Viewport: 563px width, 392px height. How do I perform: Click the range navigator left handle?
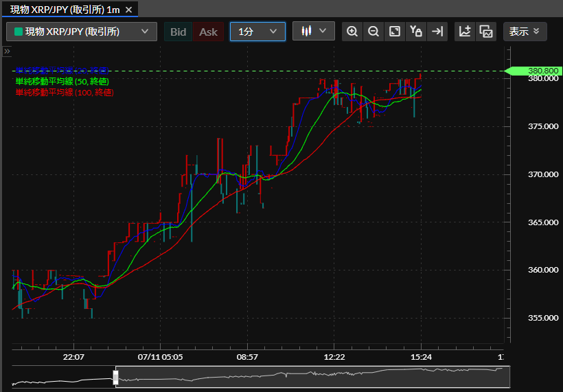[115, 378]
